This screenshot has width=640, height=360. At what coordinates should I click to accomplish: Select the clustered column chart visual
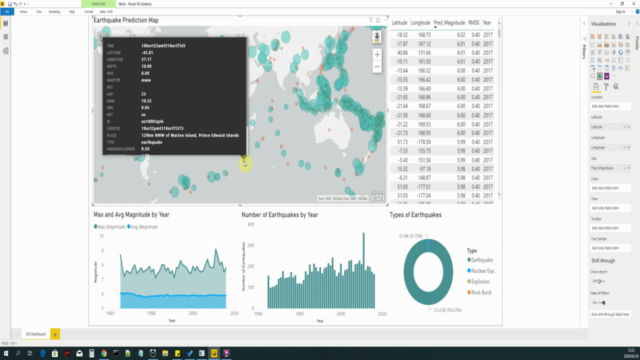(613, 36)
